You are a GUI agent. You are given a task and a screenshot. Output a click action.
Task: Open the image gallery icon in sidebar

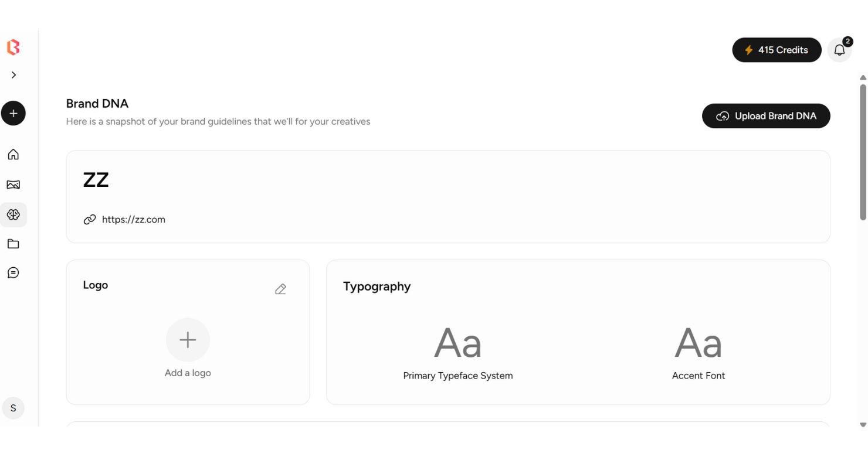click(x=13, y=185)
